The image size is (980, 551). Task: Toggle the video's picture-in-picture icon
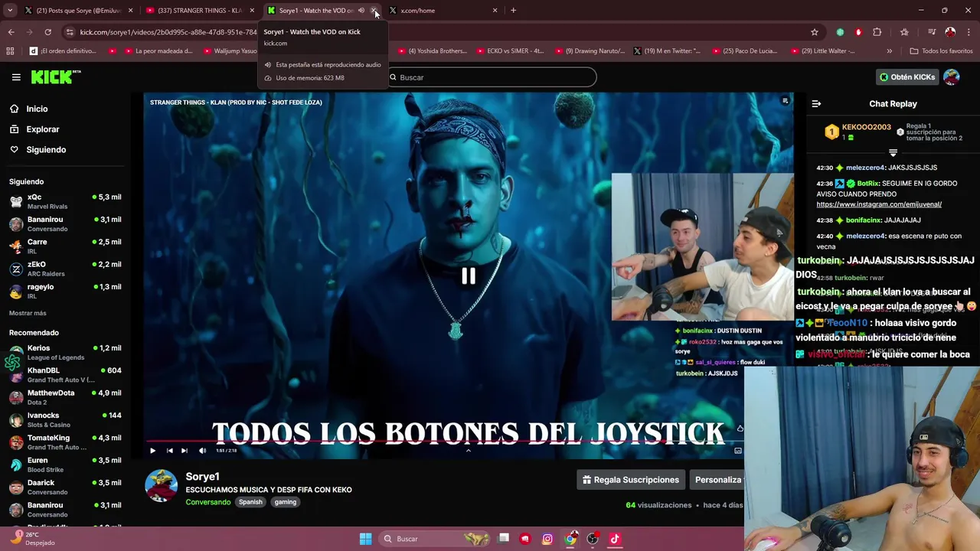(738, 451)
